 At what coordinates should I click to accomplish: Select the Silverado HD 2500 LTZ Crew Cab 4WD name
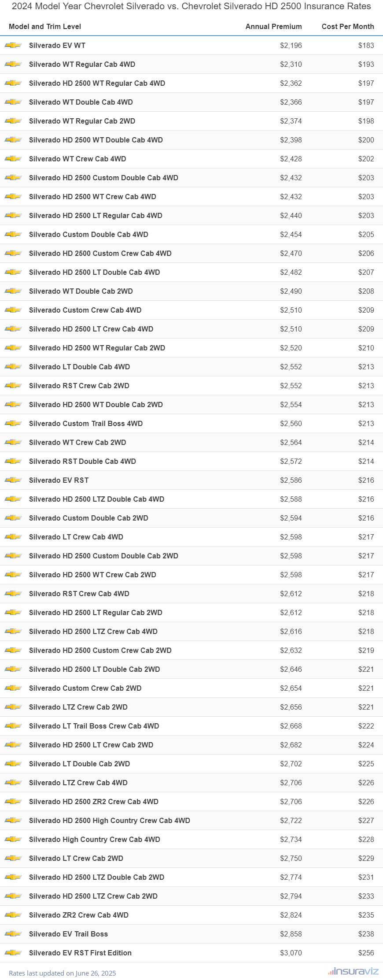(x=93, y=631)
